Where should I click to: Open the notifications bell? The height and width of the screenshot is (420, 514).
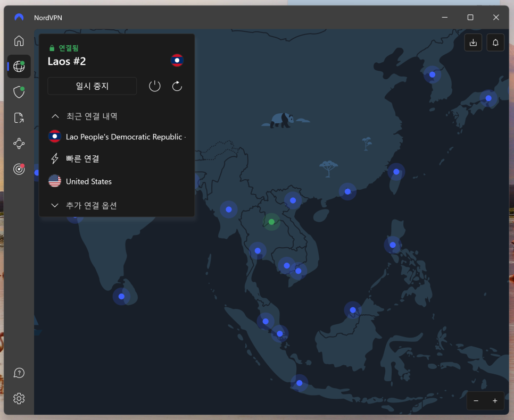495,43
